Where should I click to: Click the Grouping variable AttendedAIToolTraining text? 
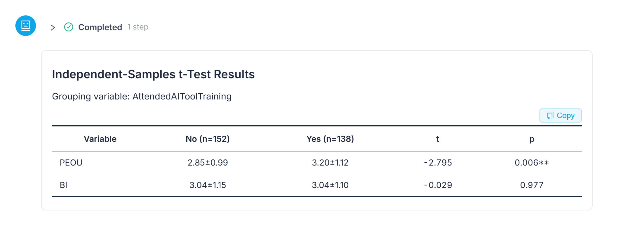[142, 96]
